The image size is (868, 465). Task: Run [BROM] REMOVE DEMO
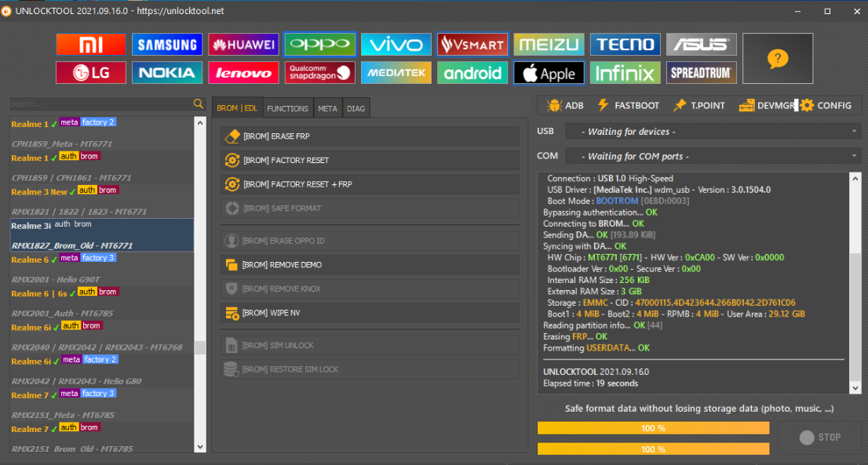point(370,265)
